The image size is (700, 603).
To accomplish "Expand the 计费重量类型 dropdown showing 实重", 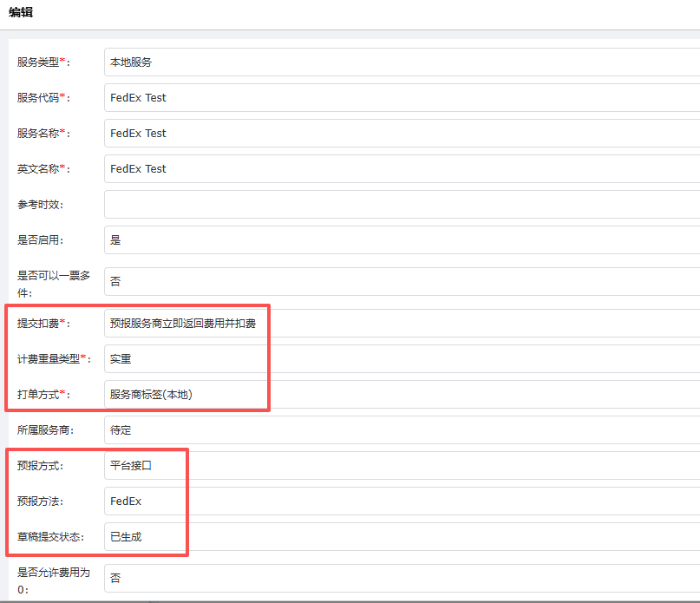I will pos(401,359).
